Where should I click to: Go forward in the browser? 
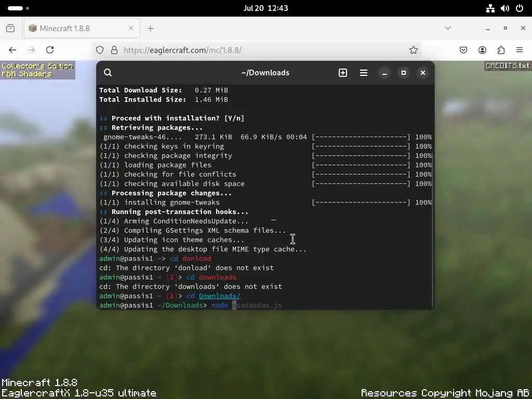[x=31, y=50]
